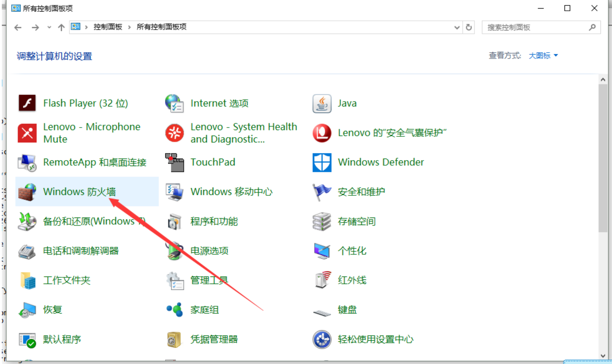Click the Lenovo 安全气囊保护 red icon
Screen dimensions: 612x364
pyautogui.click(x=322, y=133)
